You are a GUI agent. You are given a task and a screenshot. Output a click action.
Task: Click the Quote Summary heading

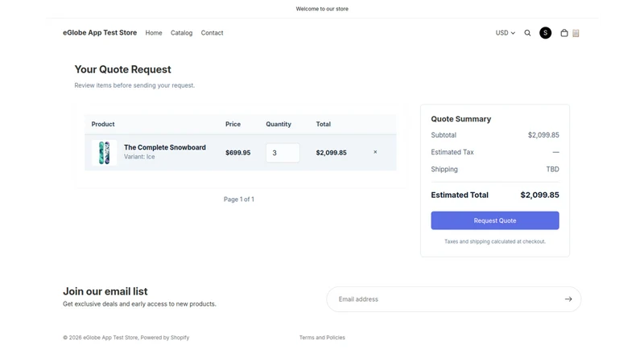[x=460, y=119]
